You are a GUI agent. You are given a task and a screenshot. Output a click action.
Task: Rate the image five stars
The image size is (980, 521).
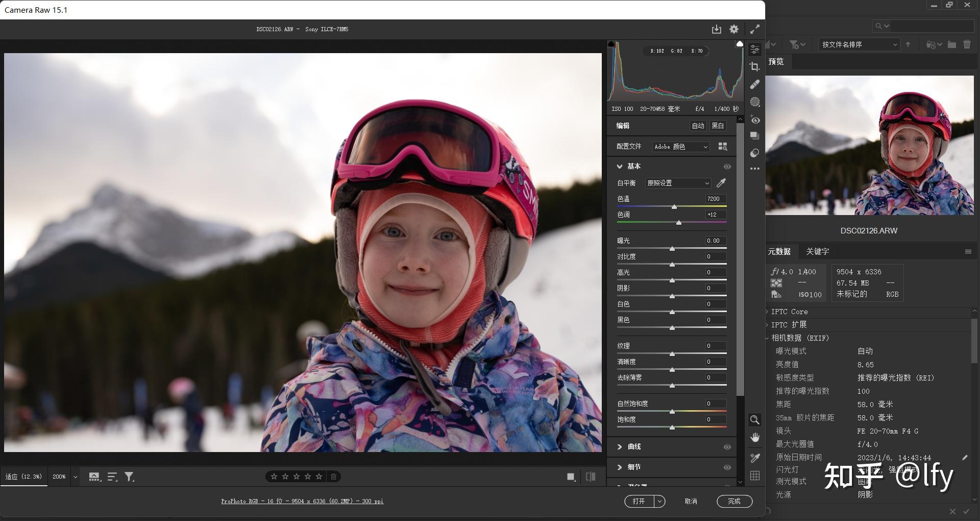(x=319, y=477)
